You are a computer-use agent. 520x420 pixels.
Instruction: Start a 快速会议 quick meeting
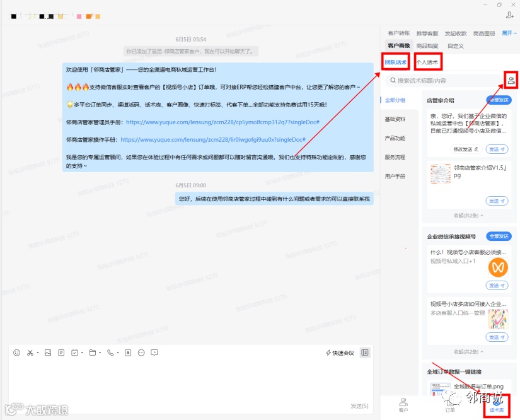[x=340, y=353]
